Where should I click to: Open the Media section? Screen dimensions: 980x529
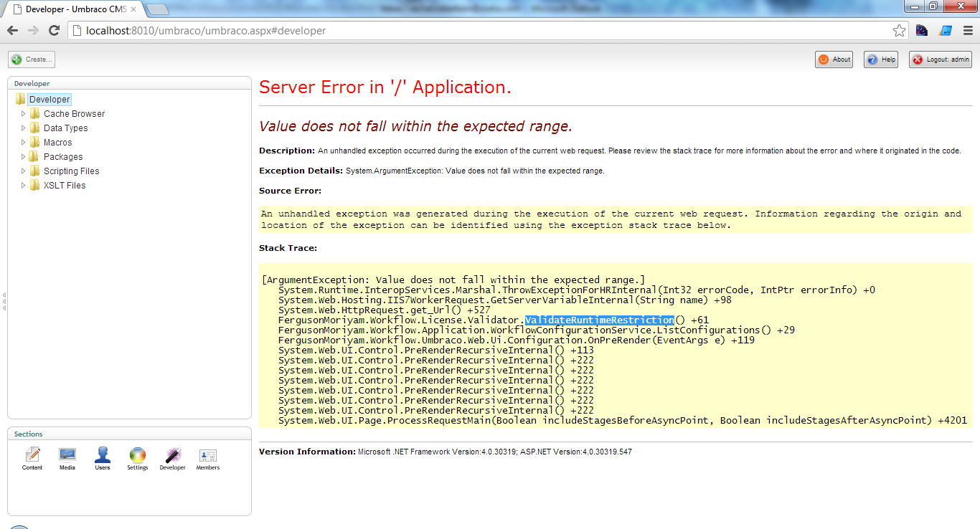[x=67, y=459]
